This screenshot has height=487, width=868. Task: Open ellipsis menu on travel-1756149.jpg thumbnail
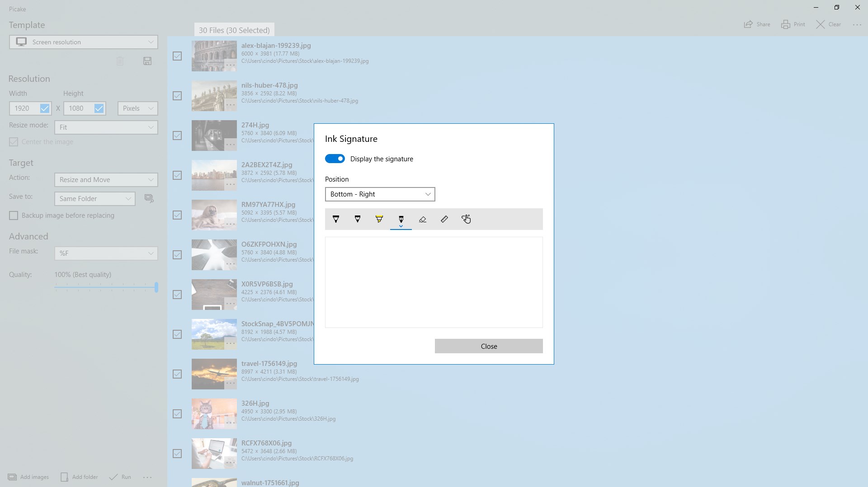[231, 384]
